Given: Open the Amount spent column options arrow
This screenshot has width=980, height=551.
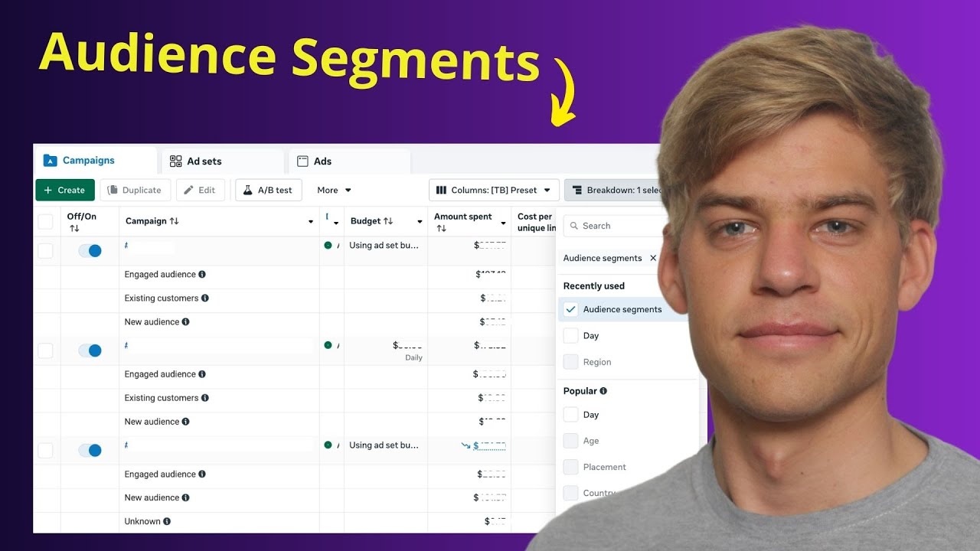Looking at the screenshot, I should tap(503, 223).
